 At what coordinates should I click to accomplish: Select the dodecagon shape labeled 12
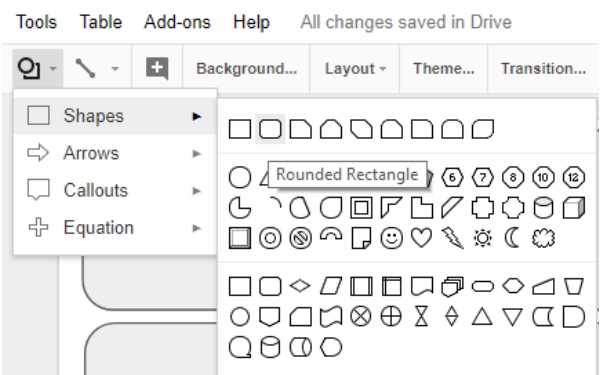(574, 177)
